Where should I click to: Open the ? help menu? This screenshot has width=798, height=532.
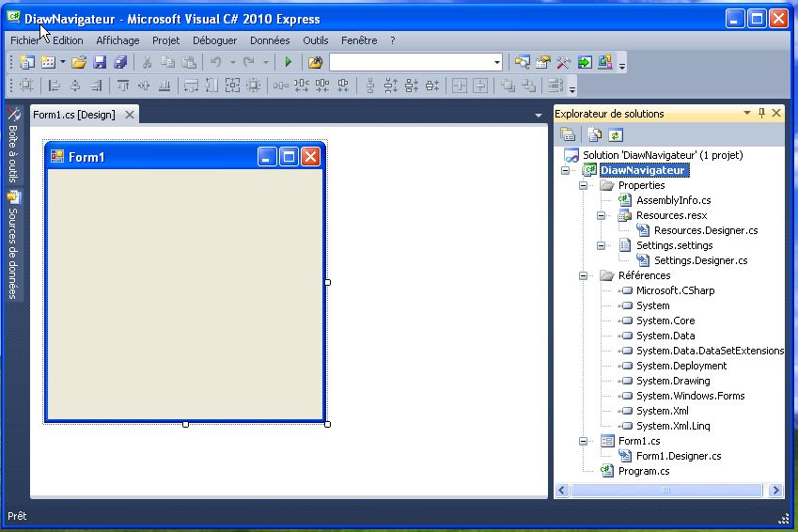point(392,40)
